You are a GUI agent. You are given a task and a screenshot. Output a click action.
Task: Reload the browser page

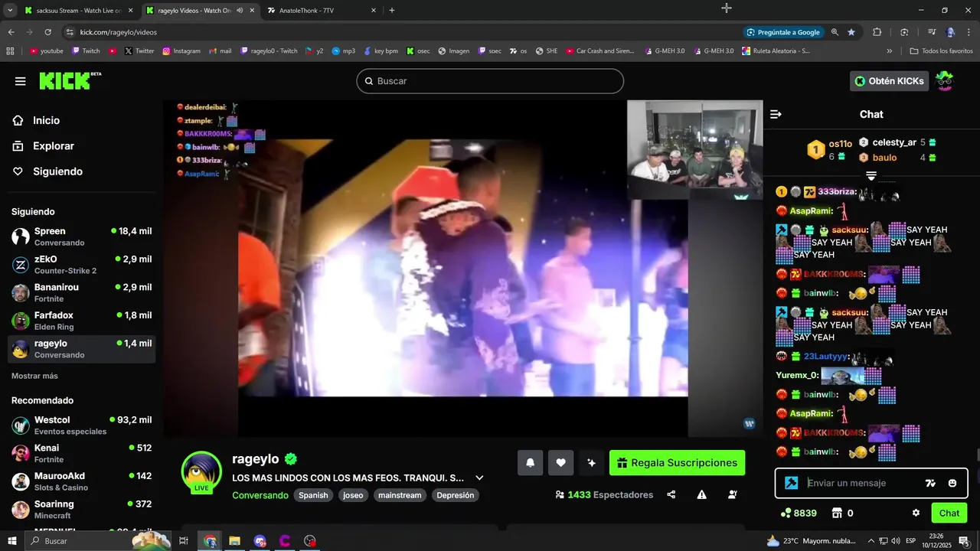tap(48, 32)
